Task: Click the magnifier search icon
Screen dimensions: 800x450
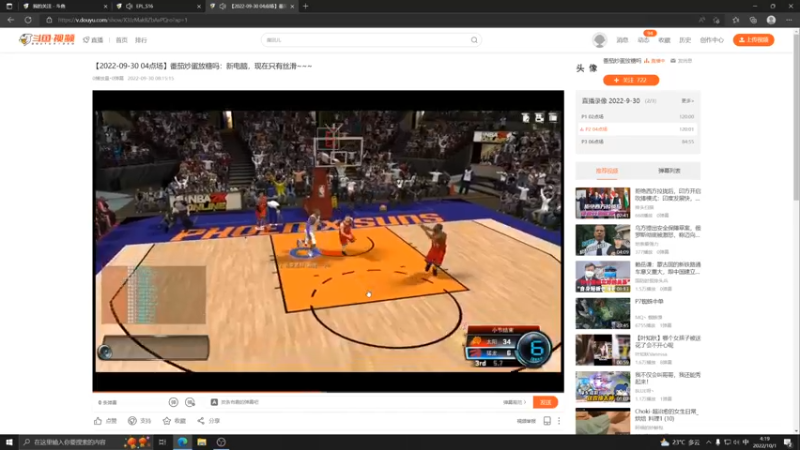Action: 474,40
